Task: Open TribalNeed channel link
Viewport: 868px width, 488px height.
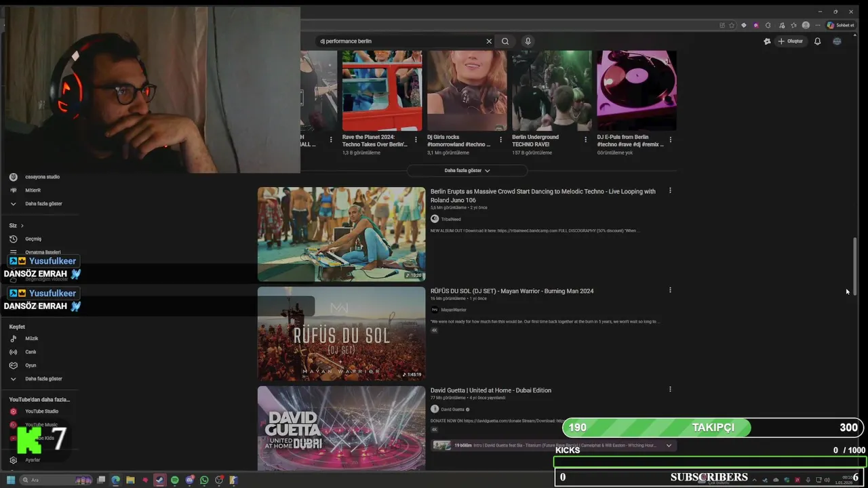Action: (450, 220)
